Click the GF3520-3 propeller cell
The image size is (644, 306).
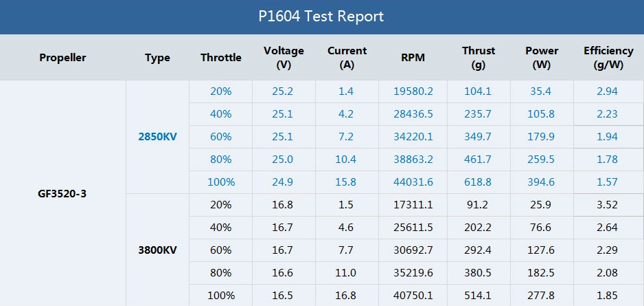coord(62,194)
